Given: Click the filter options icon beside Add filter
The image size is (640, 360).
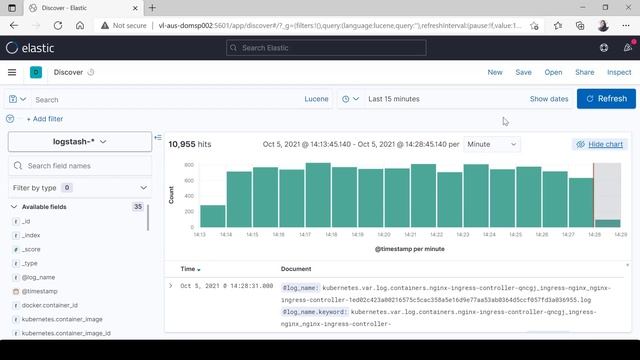Looking at the screenshot, I should [10, 119].
